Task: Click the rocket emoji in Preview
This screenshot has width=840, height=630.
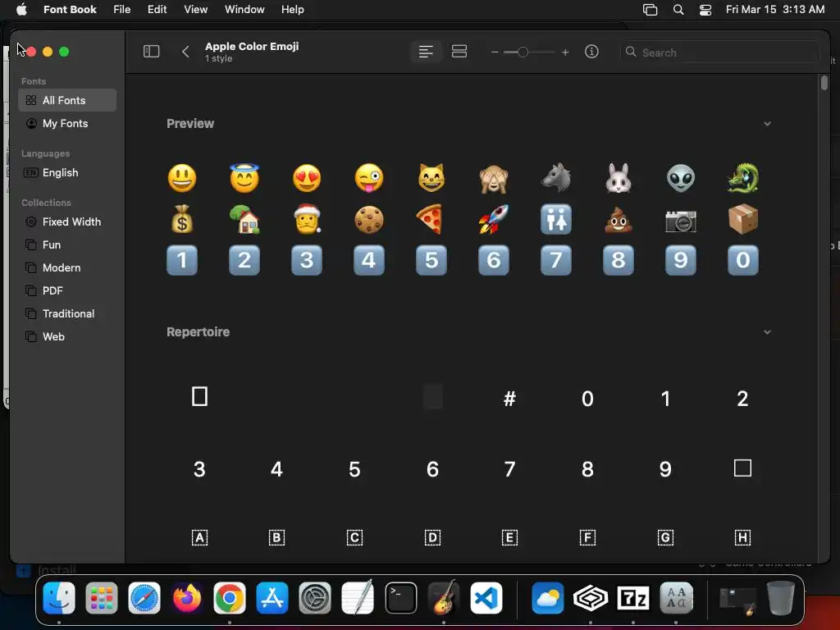Action: pyautogui.click(x=493, y=219)
